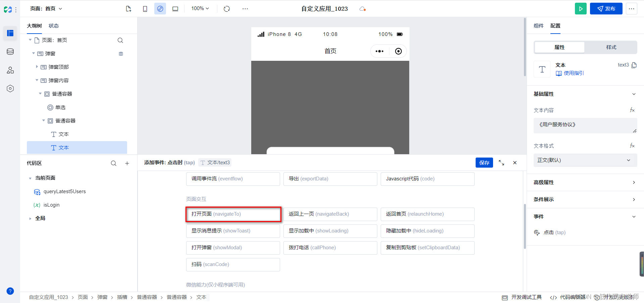Switch to the 配置 tab

pyautogui.click(x=555, y=26)
